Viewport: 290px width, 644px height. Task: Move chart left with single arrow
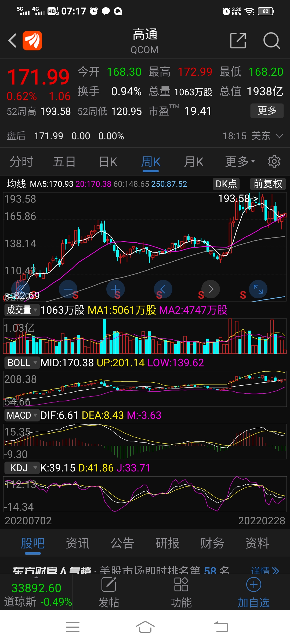pos(163,289)
